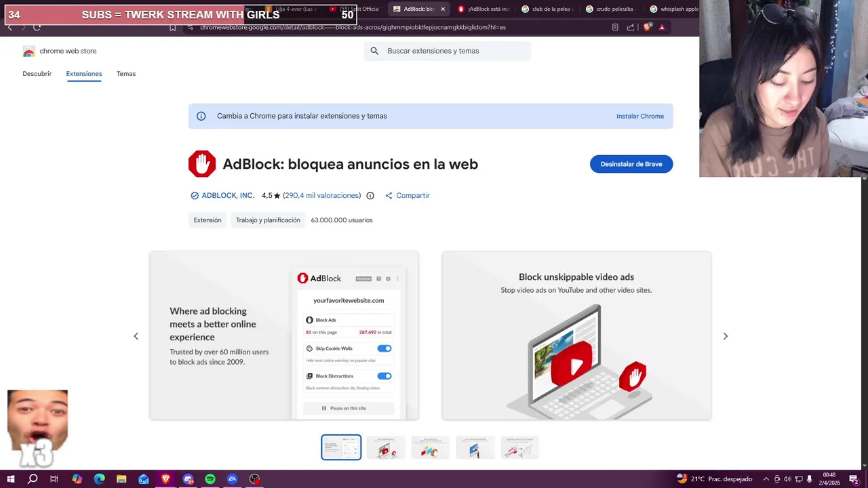Screen dimensions: 868x488
Task: Toggle Skip Cookie Walls switch in preview
Action: (x=384, y=348)
